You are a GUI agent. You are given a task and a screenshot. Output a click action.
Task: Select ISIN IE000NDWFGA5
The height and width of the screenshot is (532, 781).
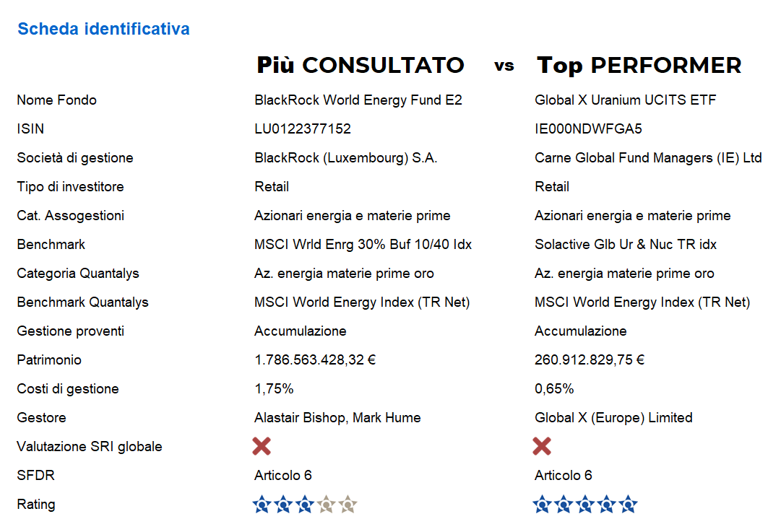pos(588,128)
